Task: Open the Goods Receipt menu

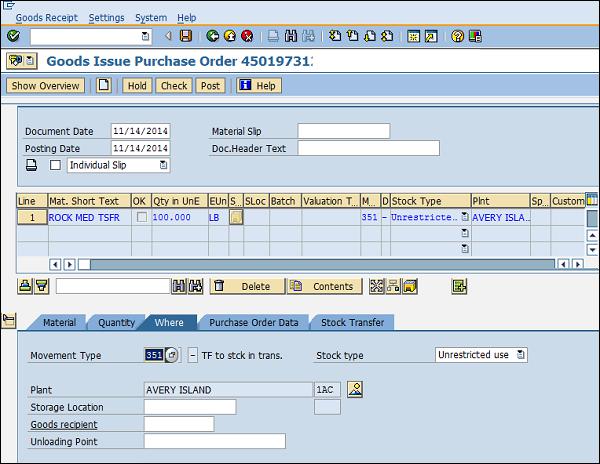Action: [47, 18]
